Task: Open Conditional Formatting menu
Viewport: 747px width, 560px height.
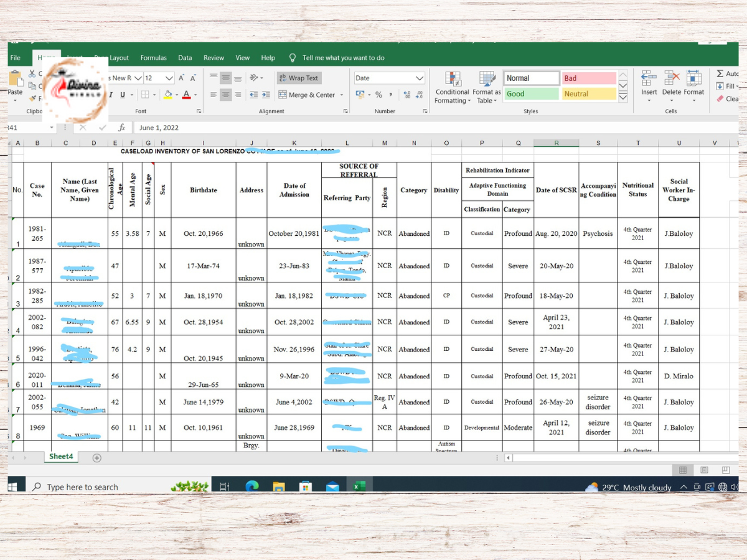Action: point(453,87)
